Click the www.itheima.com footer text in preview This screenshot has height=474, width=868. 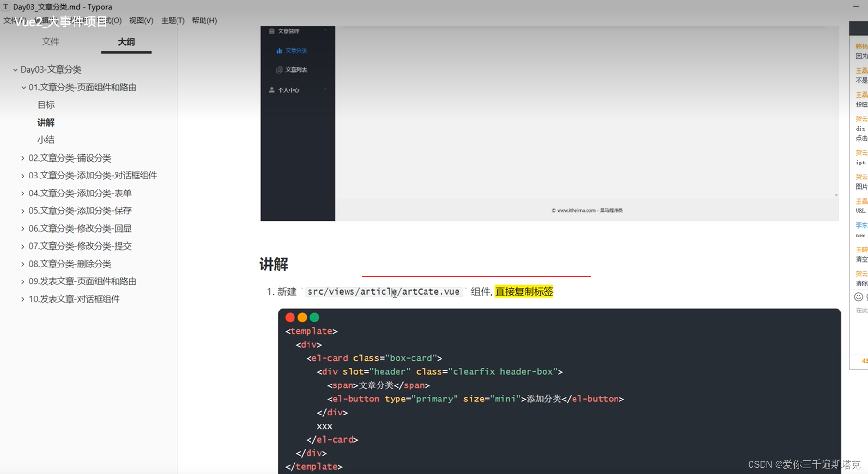587,210
